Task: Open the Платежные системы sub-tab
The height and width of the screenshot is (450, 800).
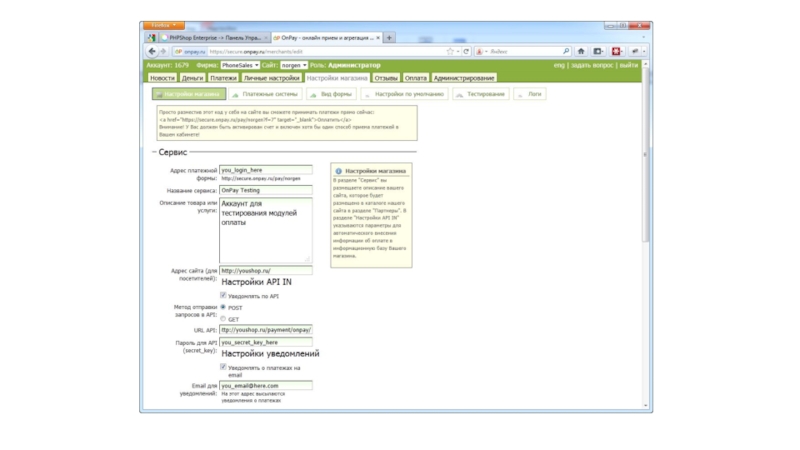Action: point(265,94)
